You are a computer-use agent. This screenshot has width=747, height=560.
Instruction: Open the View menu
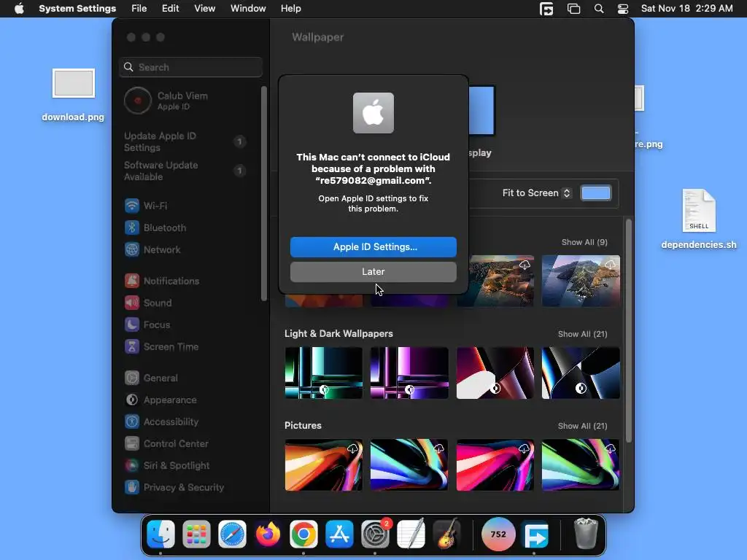204,8
